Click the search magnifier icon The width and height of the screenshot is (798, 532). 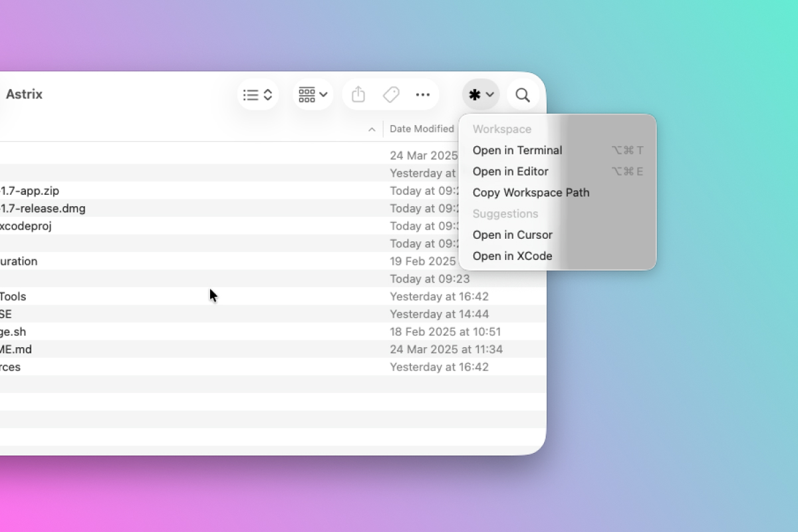point(523,95)
